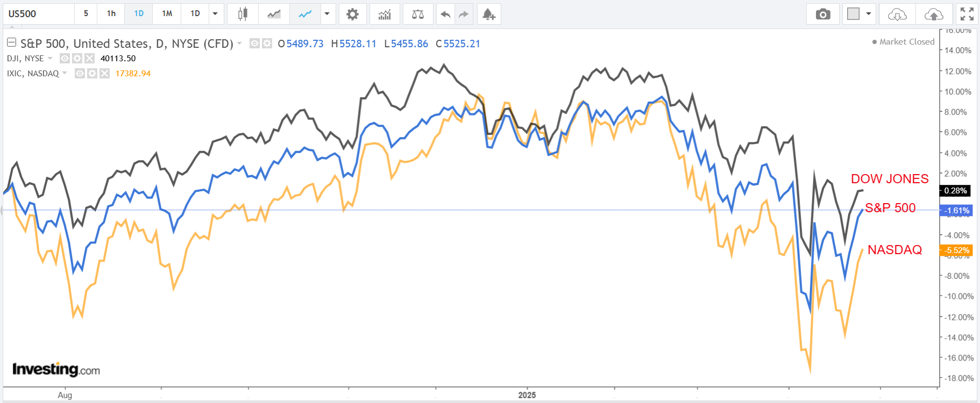Click the DJI value 40113.50

[x=118, y=58]
